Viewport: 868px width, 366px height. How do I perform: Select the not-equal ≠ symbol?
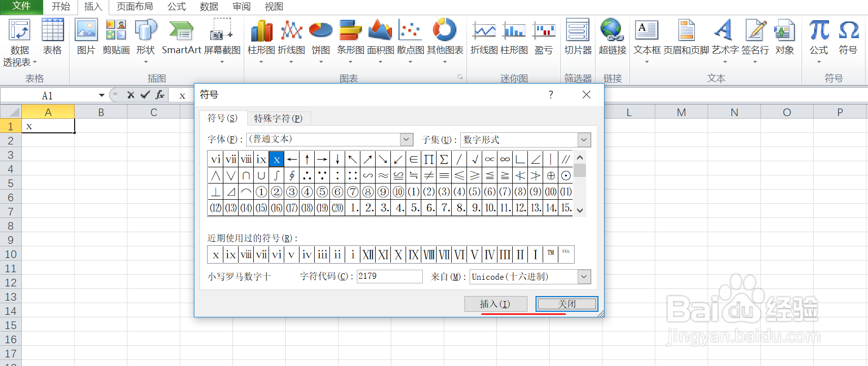pyautogui.click(x=428, y=175)
